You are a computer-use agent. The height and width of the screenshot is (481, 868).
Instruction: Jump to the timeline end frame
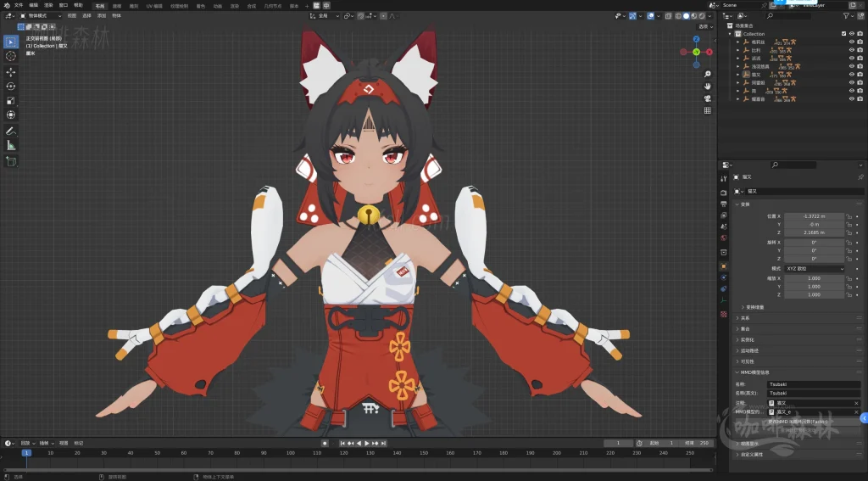click(383, 444)
